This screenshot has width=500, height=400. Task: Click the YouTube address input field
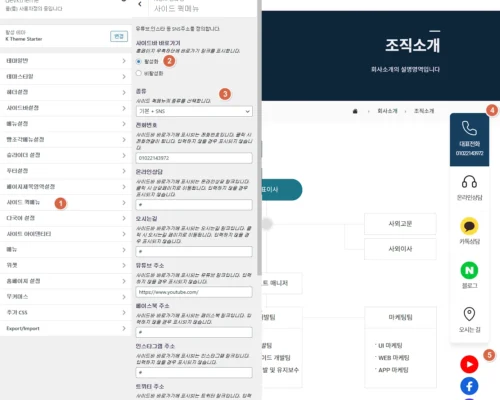194,292
